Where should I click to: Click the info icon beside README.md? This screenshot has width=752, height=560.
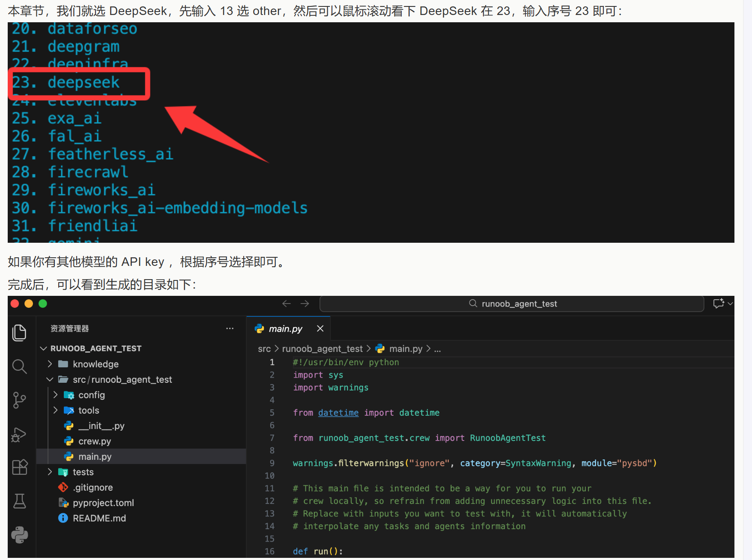tap(63, 518)
